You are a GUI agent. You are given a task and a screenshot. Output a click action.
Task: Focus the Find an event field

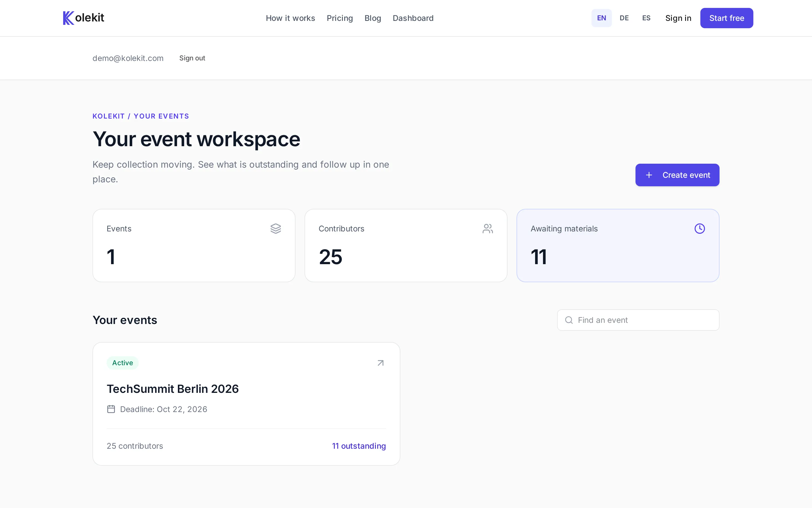[638, 320]
